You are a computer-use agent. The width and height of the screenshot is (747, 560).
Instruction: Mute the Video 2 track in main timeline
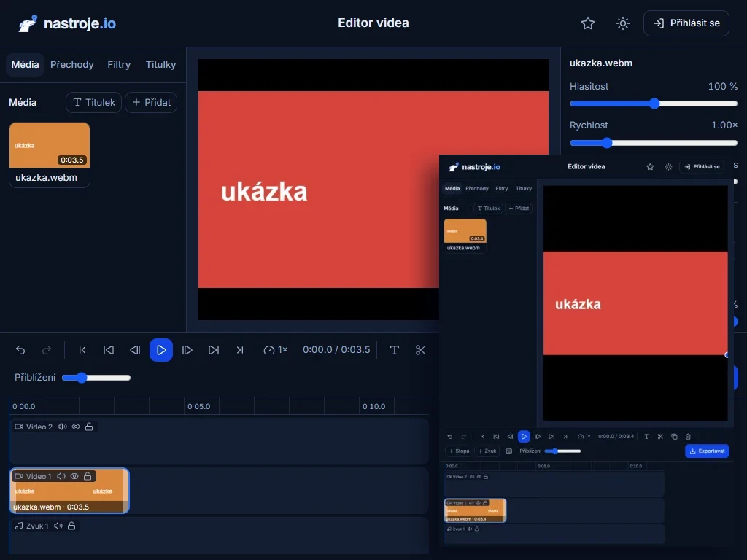tap(63, 427)
